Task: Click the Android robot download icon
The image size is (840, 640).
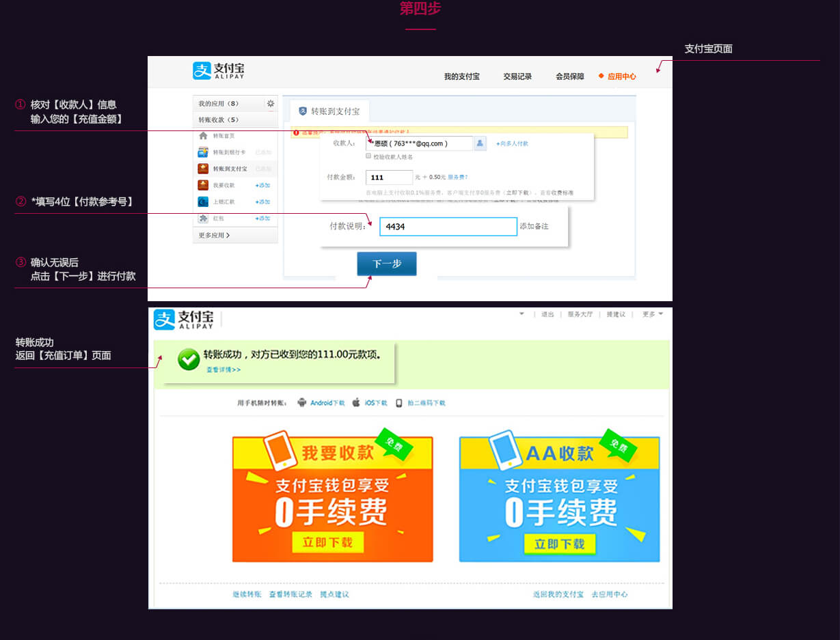Action: point(302,403)
